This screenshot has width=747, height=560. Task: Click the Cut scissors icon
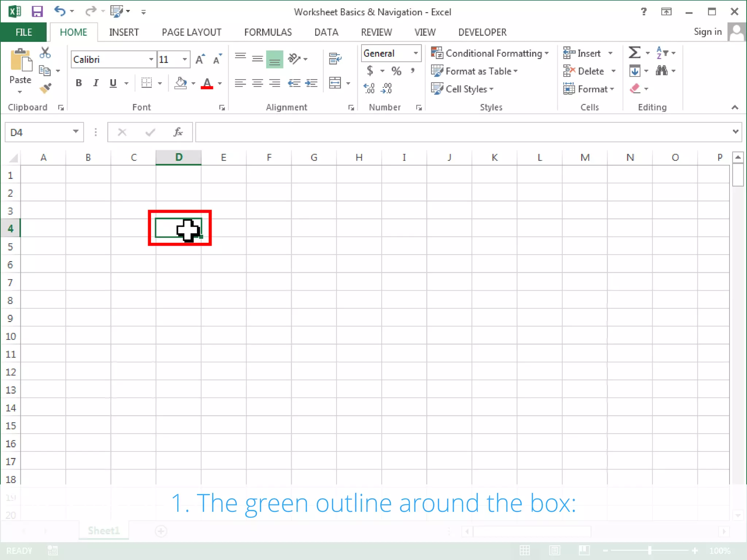pos(45,53)
